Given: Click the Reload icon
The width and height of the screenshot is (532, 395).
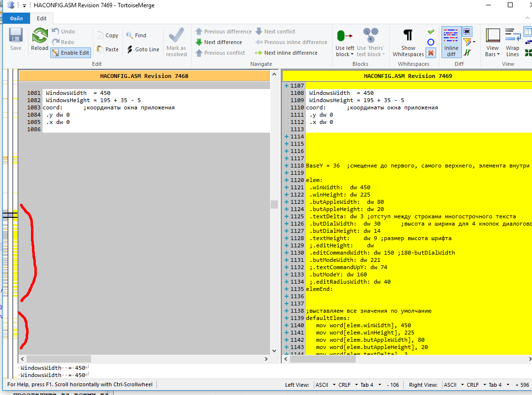Looking at the screenshot, I should coord(40,37).
